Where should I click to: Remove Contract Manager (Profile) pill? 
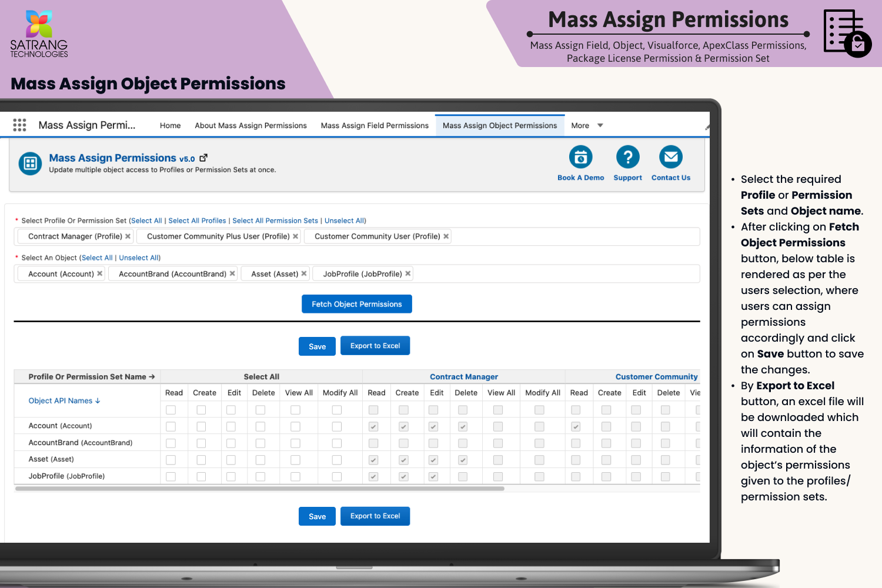pyautogui.click(x=128, y=236)
